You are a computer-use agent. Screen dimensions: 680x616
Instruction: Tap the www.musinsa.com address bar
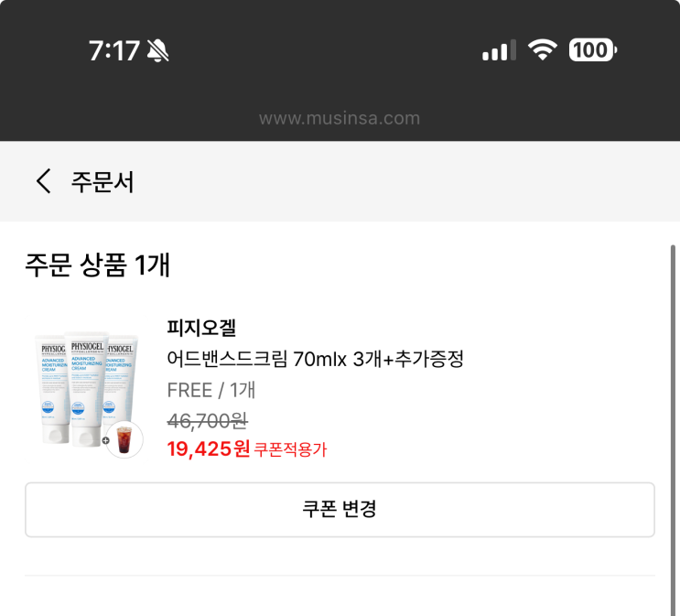click(x=340, y=118)
